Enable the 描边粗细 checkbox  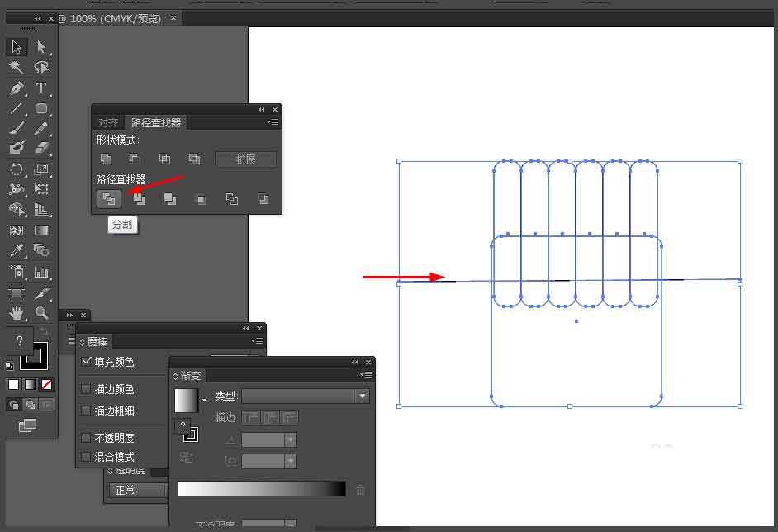point(86,411)
